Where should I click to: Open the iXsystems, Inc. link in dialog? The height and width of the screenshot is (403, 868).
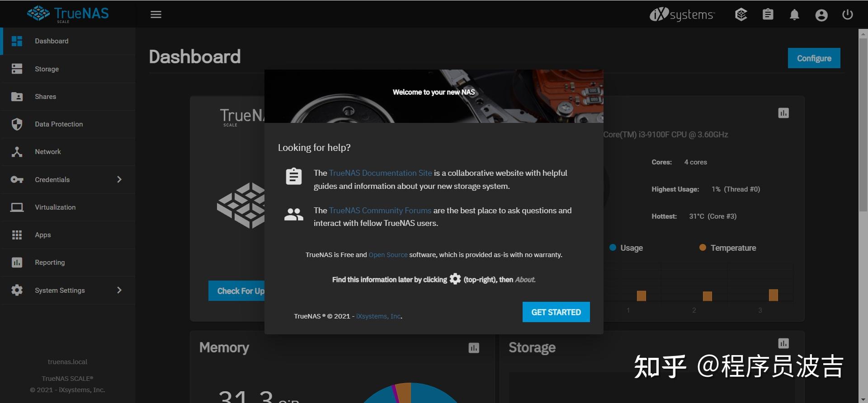point(378,316)
